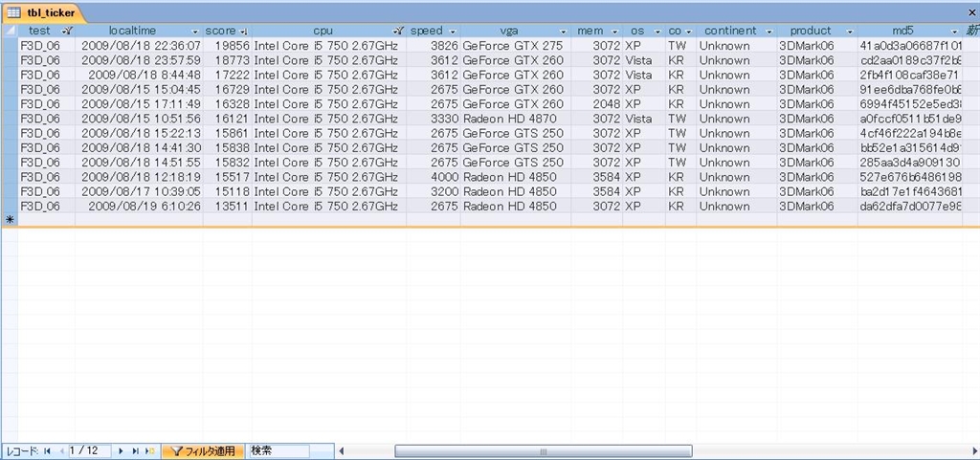Click score cell 17222
Image resolution: width=980 pixels, height=460 pixels.
pos(228,75)
